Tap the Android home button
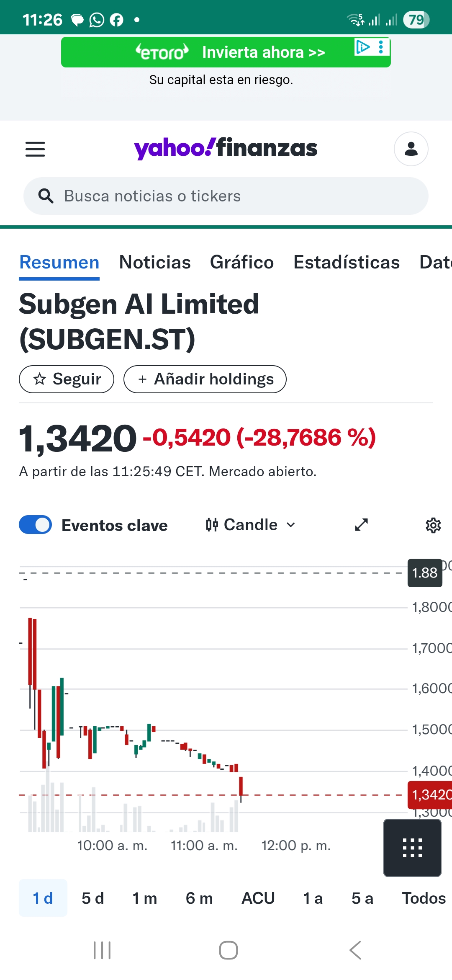The height and width of the screenshot is (980, 452). pos(228,950)
